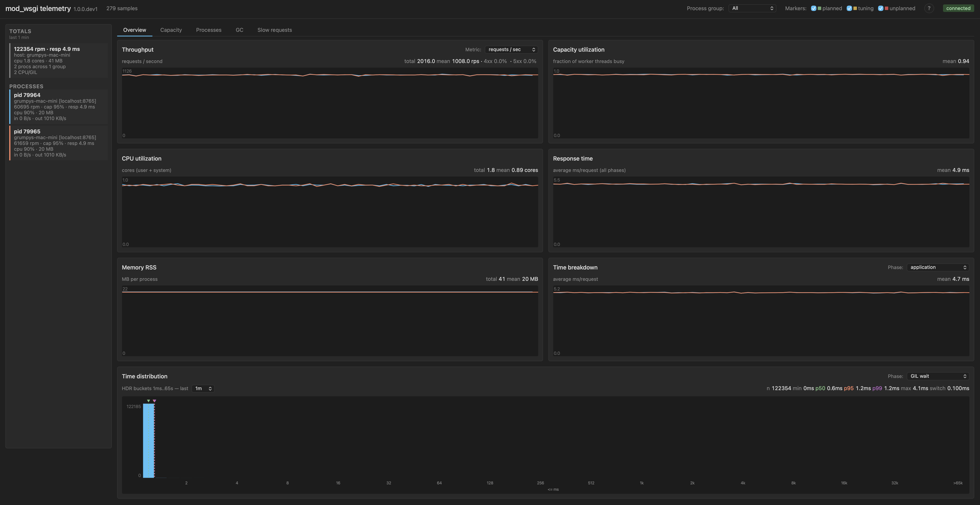The image size is (980, 505).
Task: Click the yellow tuning color swatch
Action: click(x=855, y=8)
